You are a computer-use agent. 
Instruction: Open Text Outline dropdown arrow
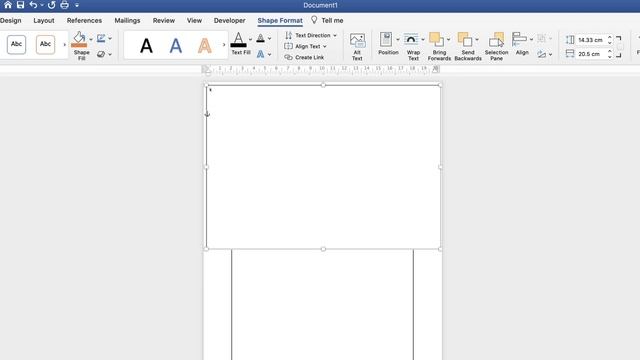269,39
